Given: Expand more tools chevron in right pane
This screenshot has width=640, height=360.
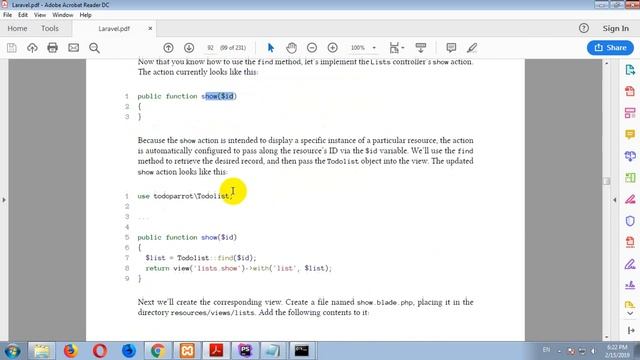Looking at the screenshot, I should coord(630,313).
